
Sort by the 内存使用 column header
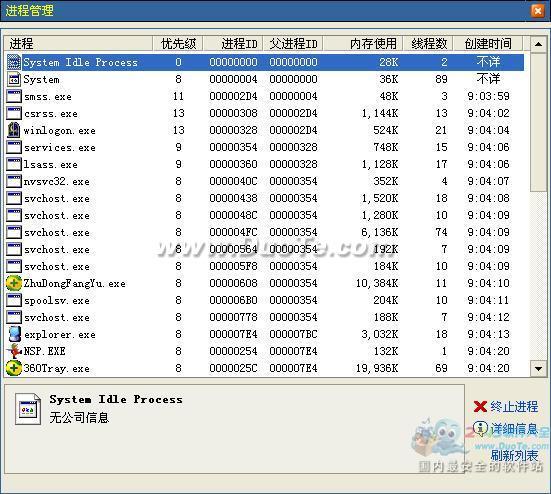pos(363,44)
